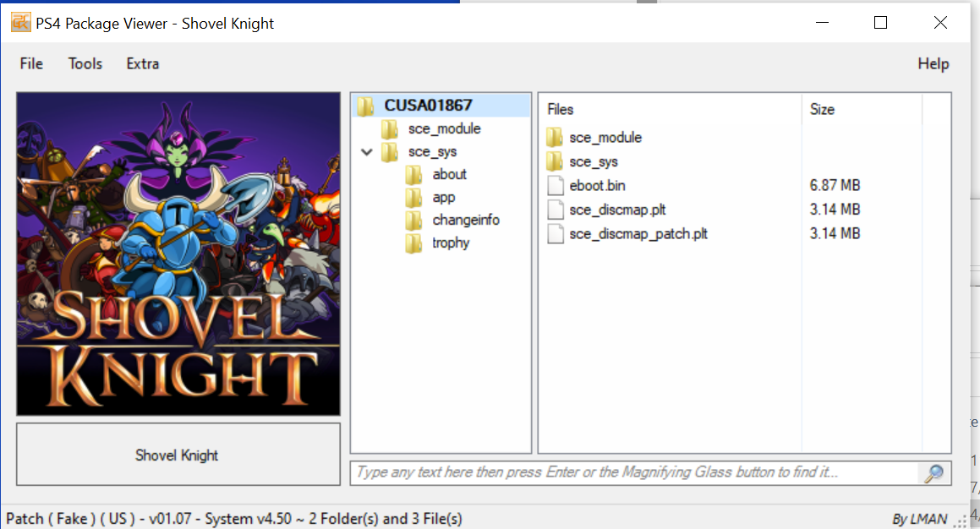Click the PS4 Package Viewer app icon

point(20,23)
